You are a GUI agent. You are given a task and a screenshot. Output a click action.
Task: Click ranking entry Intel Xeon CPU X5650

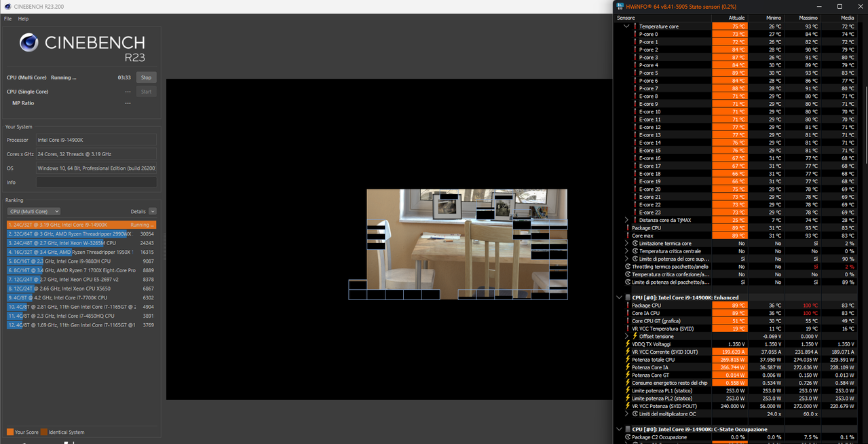pyautogui.click(x=81, y=289)
